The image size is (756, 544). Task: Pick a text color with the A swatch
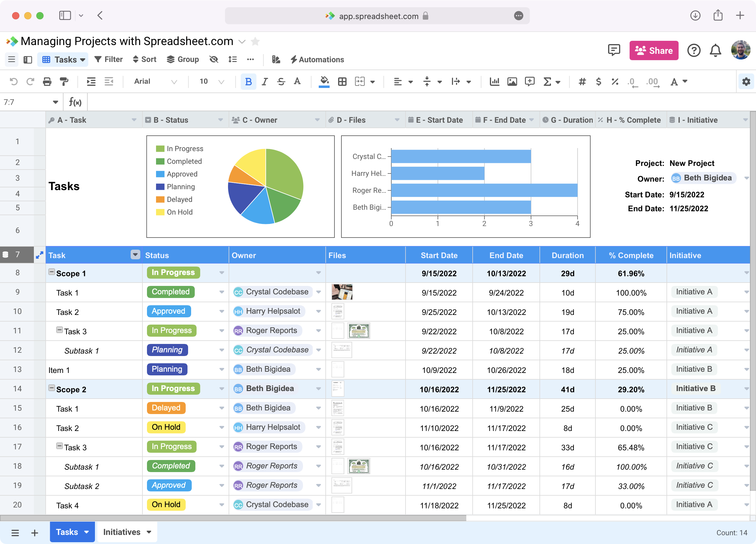675,82
